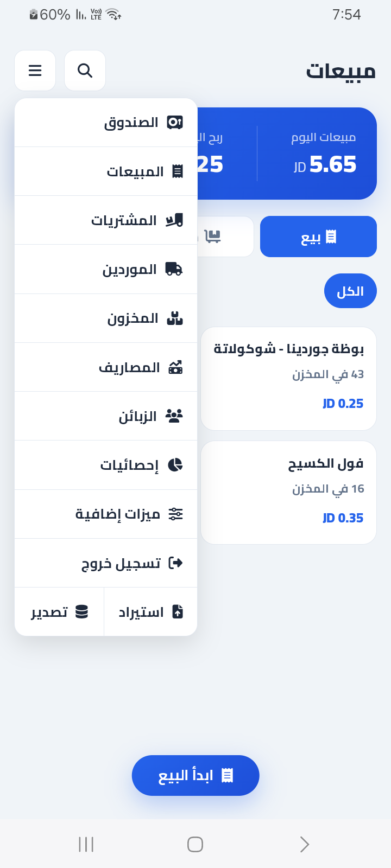Viewport: 391px width, 868px height.
Task: Select the الكل all filter chip
Action: coord(350,291)
